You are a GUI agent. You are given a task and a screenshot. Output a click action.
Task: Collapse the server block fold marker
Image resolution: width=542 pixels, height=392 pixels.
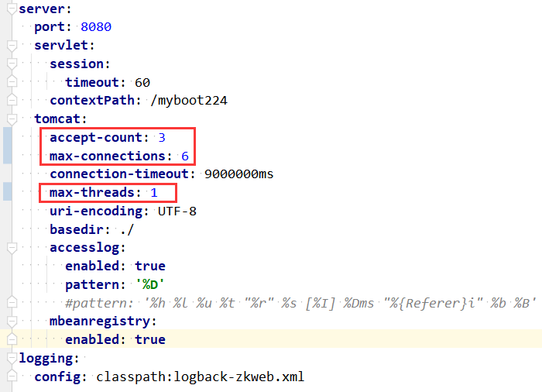pyautogui.click(x=12, y=9)
